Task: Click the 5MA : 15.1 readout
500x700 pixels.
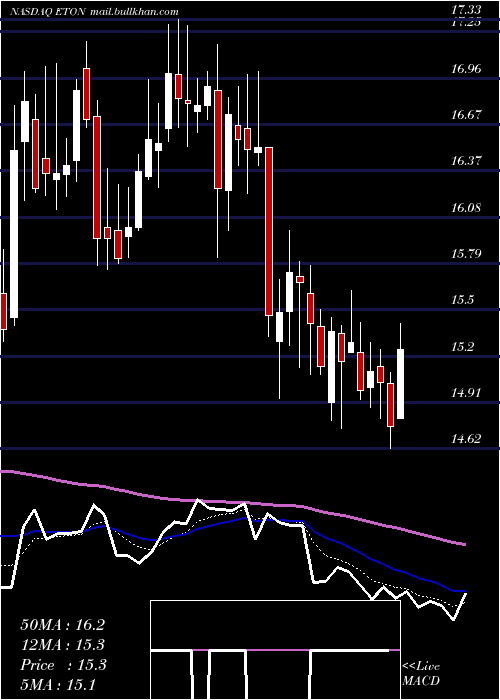Action: [x=58, y=684]
